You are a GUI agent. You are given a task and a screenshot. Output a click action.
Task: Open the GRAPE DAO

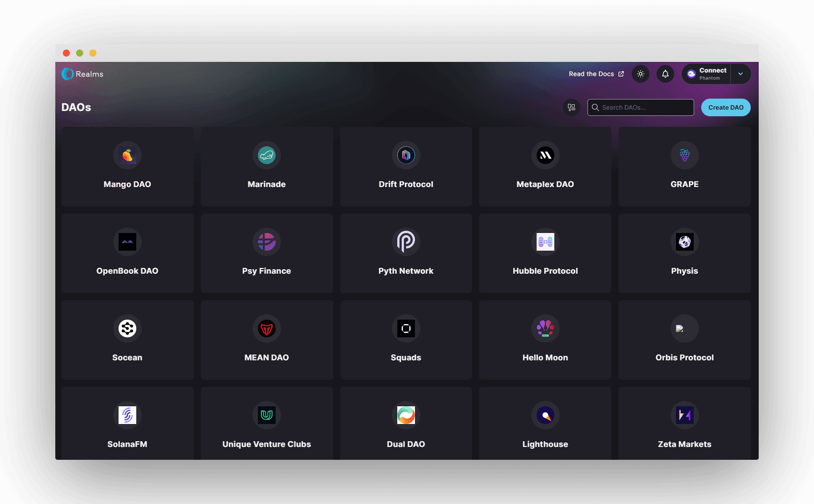click(684, 167)
